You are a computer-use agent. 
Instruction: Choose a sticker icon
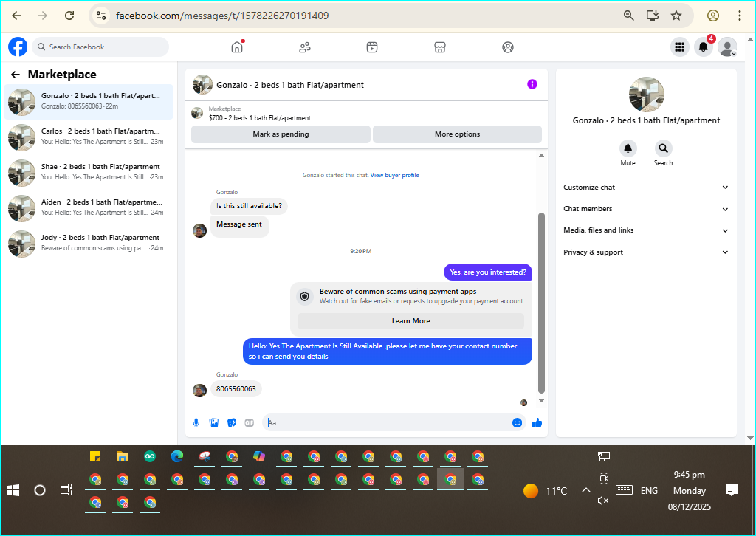point(231,423)
